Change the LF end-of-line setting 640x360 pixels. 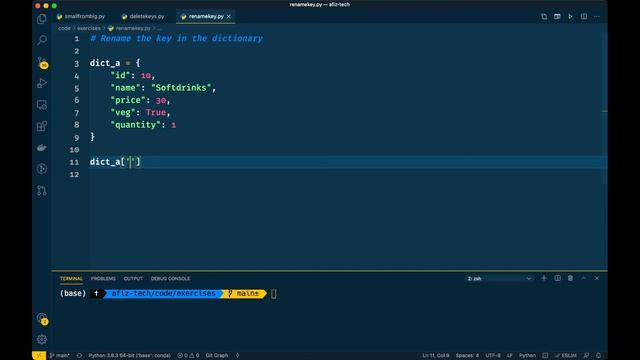click(x=509, y=356)
